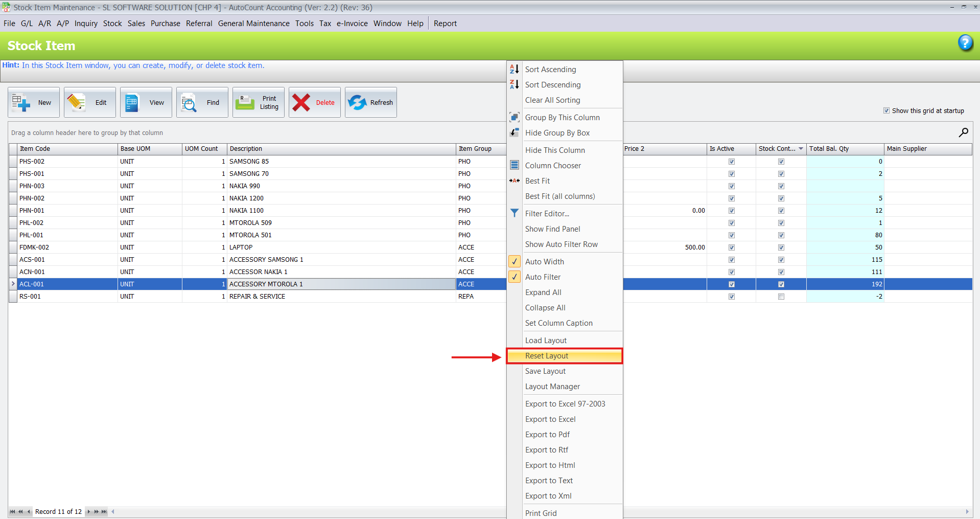This screenshot has height=519, width=980.
Task: Go to next record in navigator
Action: [x=89, y=512]
